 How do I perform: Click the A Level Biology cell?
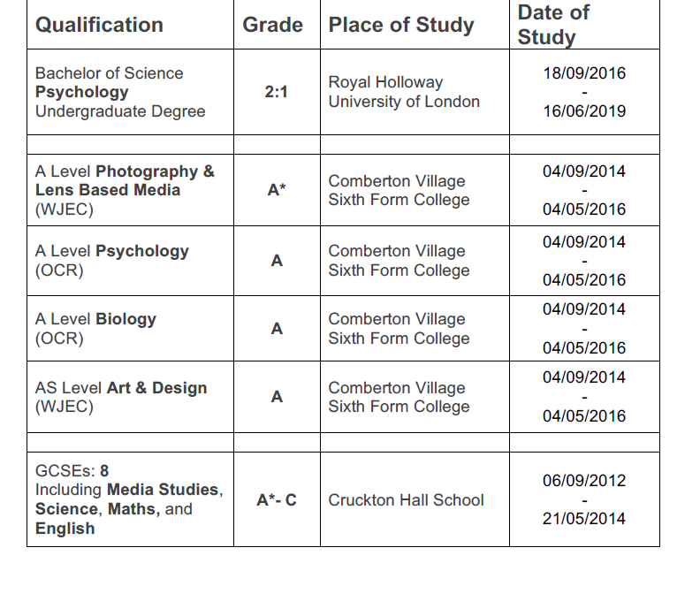[95, 329]
